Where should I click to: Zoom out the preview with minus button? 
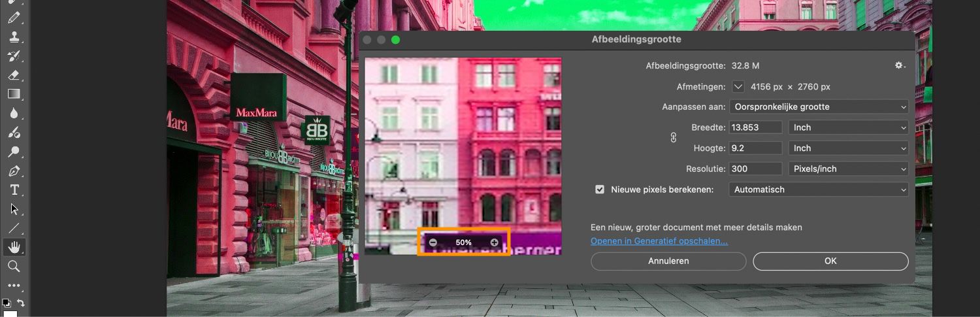point(433,242)
